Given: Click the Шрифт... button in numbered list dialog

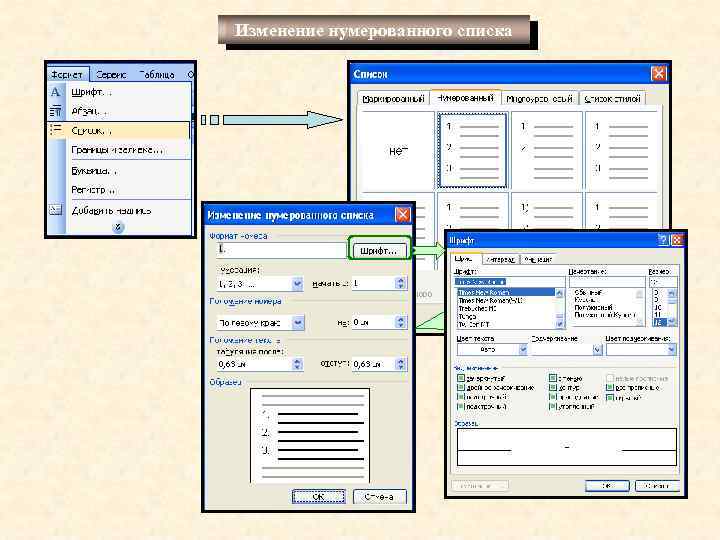Looking at the screenshot, I should 378,251.
